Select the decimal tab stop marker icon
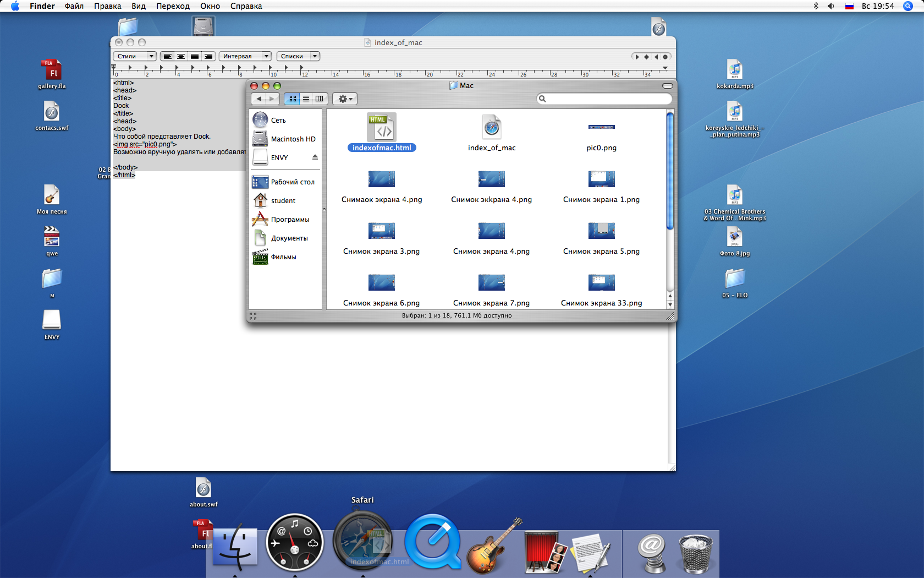This screenshot has width=924, height=578. tap(665, 57)
